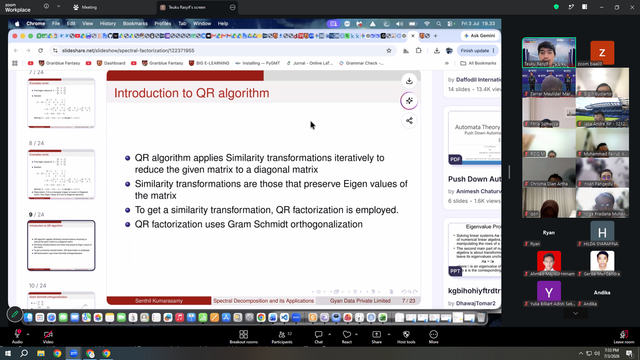
Task: Select slide thumbnail 7 / 24
Action: coord(61,103)
